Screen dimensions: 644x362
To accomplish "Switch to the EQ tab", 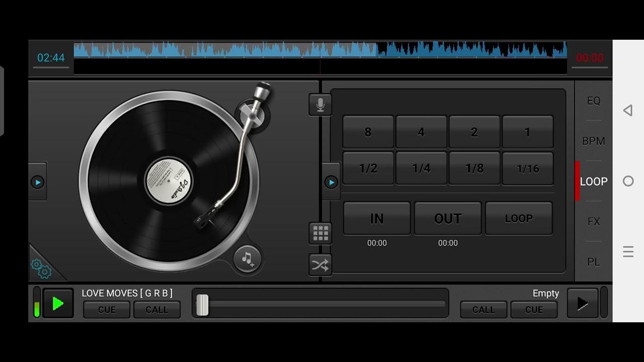I will pyautogui.click(x=594, y=101).
